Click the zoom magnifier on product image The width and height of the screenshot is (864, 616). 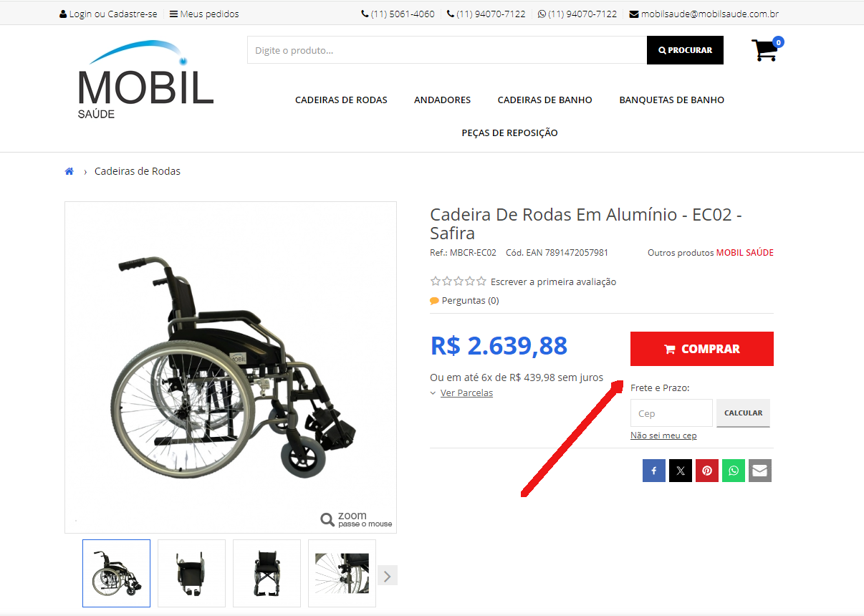click(x=327, y=519)
